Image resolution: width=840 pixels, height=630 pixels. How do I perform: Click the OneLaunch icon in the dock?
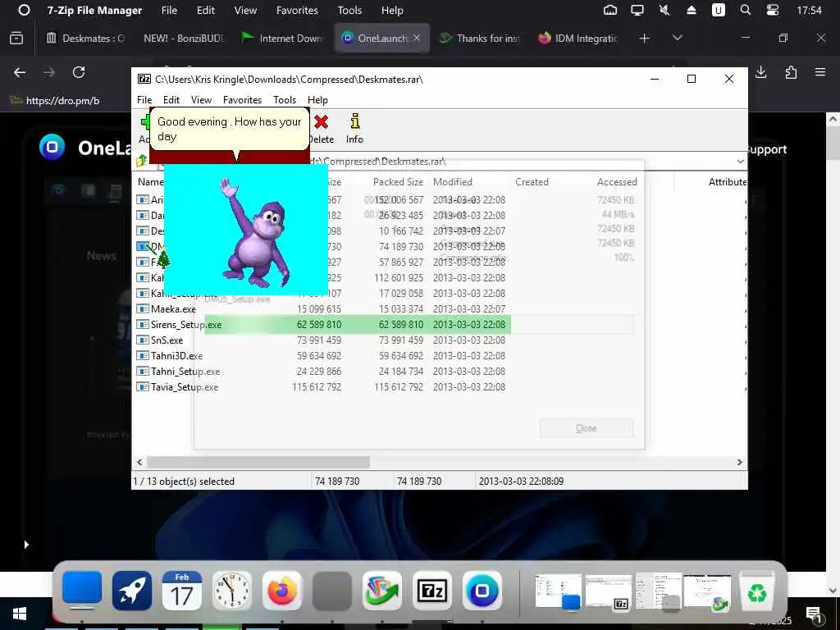point(482,591)
